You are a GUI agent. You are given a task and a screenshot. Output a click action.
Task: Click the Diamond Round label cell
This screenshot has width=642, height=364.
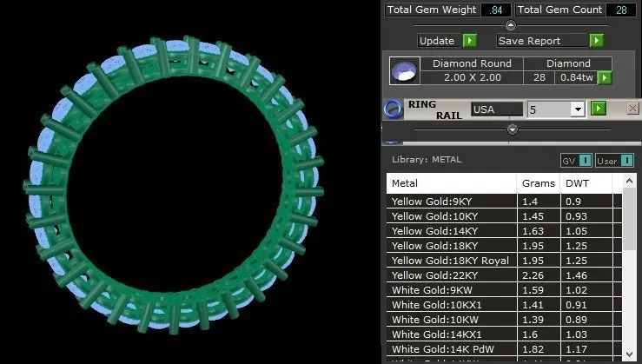tap(472, 63)
